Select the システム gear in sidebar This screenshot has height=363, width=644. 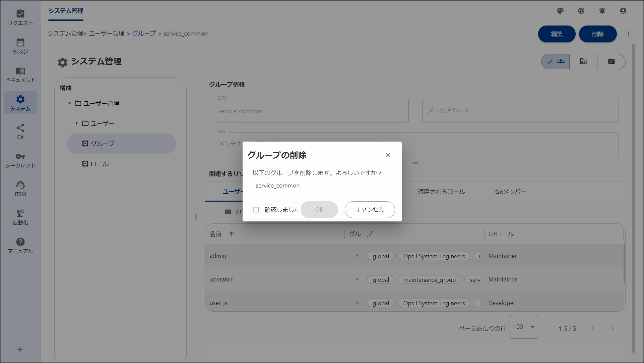[x=20, y=99]
